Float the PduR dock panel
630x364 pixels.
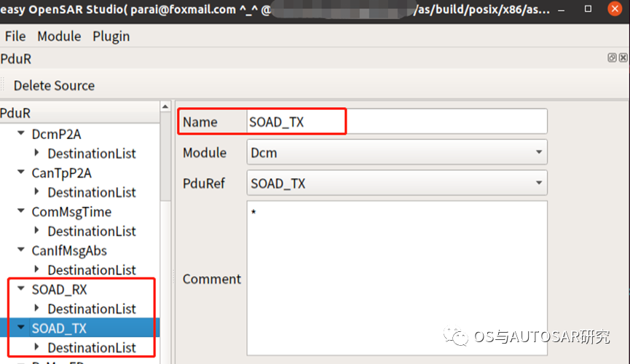pyautogui.click(x=612, y=58)
